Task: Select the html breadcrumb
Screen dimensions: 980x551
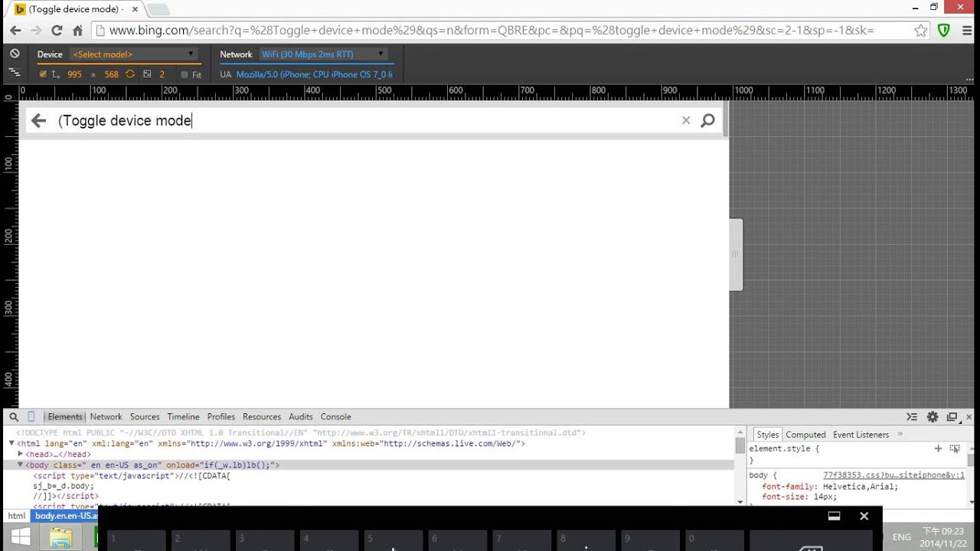Action: 17,516
